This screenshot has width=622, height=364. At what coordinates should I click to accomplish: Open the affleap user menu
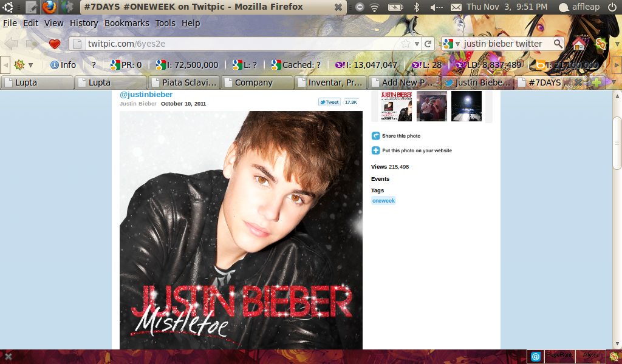(x=579, y=7)
